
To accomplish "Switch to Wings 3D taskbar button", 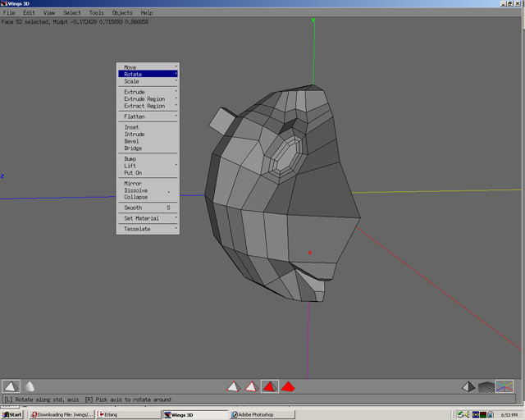I will click(195, 414).
